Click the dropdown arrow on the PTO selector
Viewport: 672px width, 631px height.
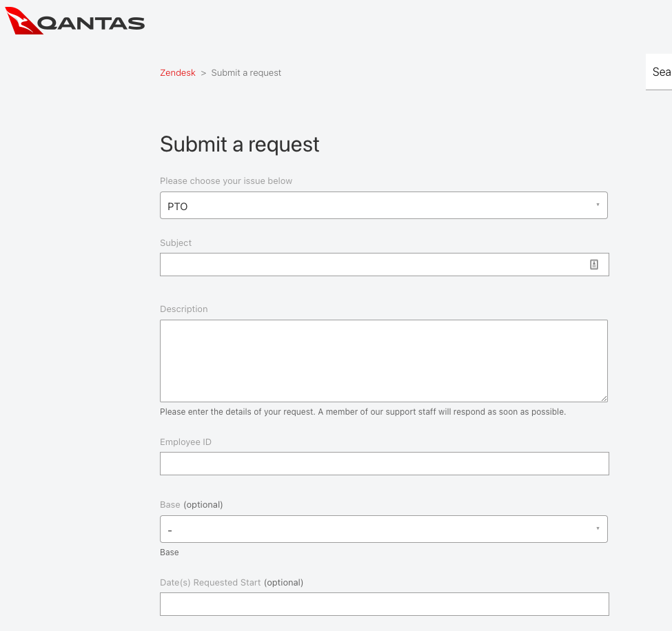click(x=597, y=205)
